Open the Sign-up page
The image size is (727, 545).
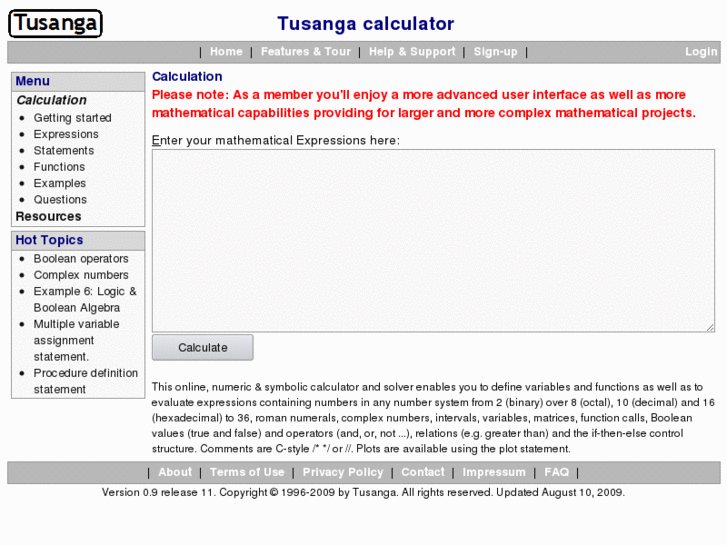(495, 51)
